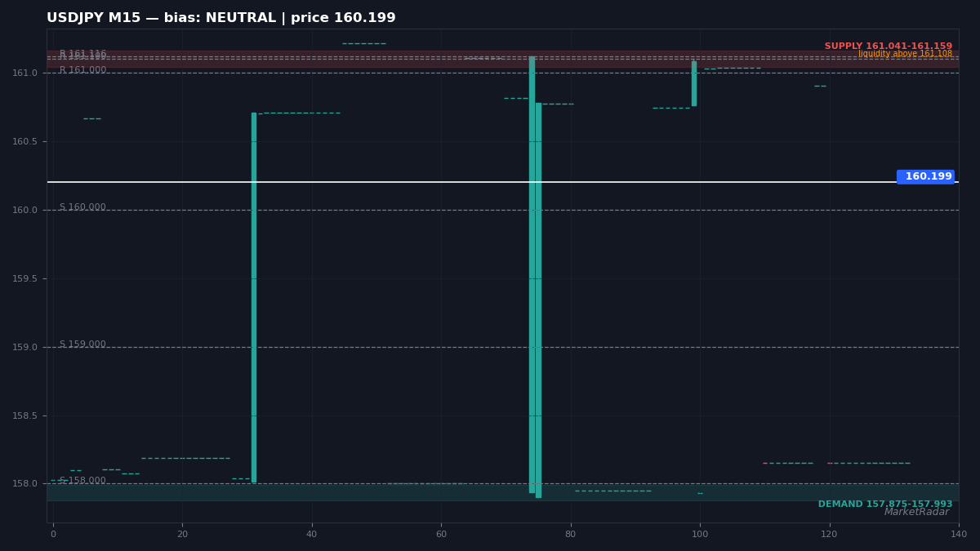Click the 159.5 y-axis tick label

coord(24,279)
